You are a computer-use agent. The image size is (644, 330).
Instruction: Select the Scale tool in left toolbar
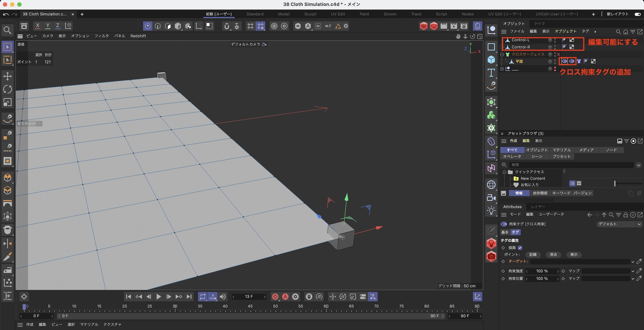7,102
